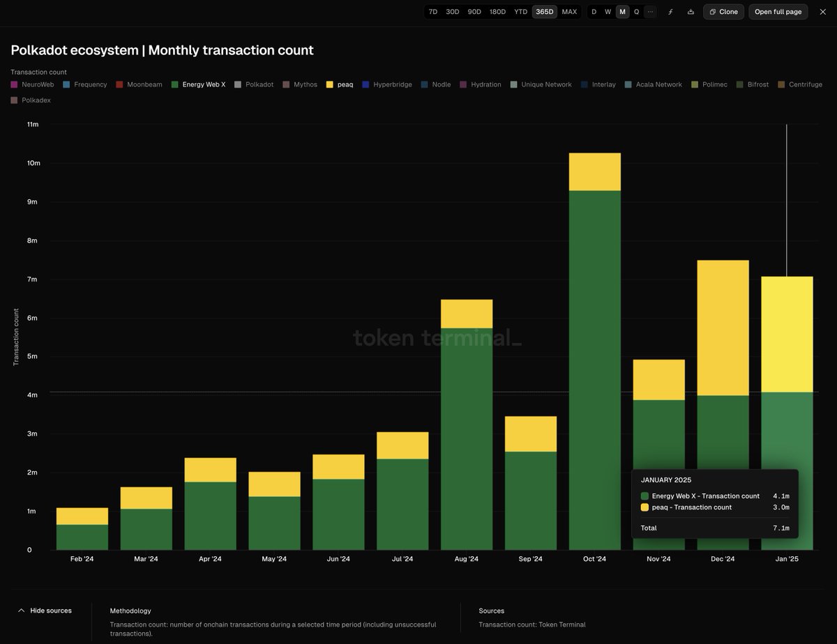Screen dimensions: 837x644
Task: Select the 365D time range
Action: 545,12
